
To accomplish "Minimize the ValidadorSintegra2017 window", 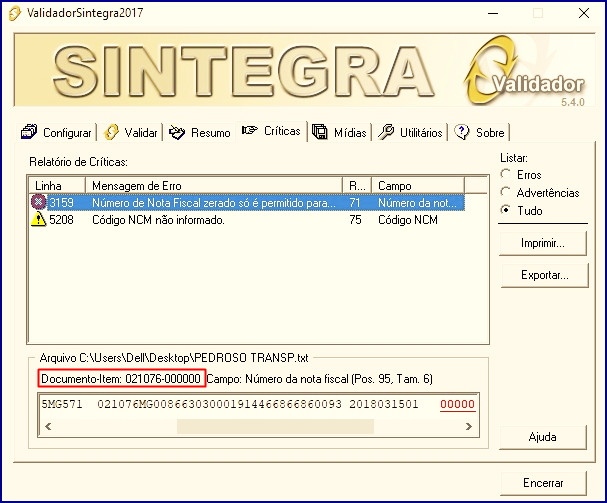I will point(493,13).
